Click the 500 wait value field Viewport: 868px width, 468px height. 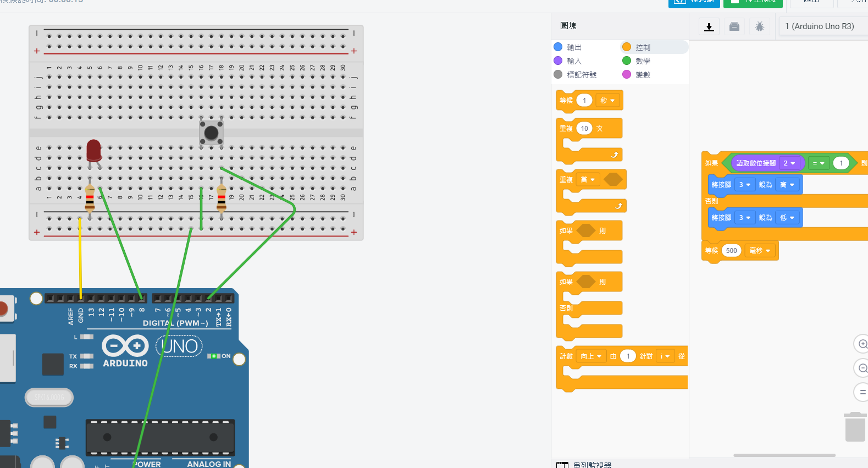pos(731,251)
